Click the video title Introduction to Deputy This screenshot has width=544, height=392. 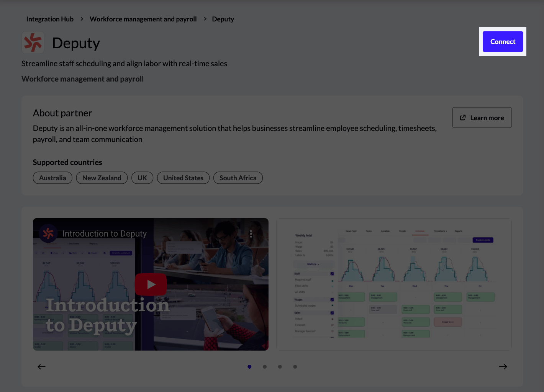click(105, 234)
